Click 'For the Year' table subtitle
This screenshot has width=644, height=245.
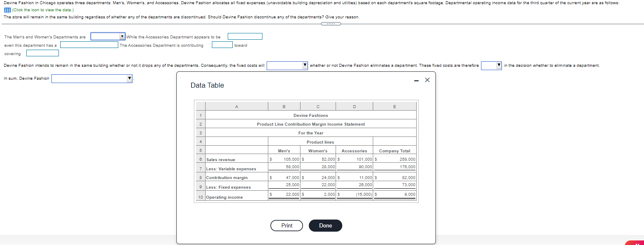(x=311, y=133)
